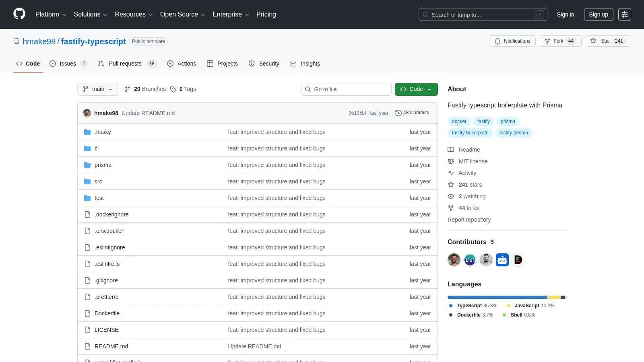This screenshot has height=362, width=644.
Task: Switch to the Insights tab
Action: click(x=305, y=64)
